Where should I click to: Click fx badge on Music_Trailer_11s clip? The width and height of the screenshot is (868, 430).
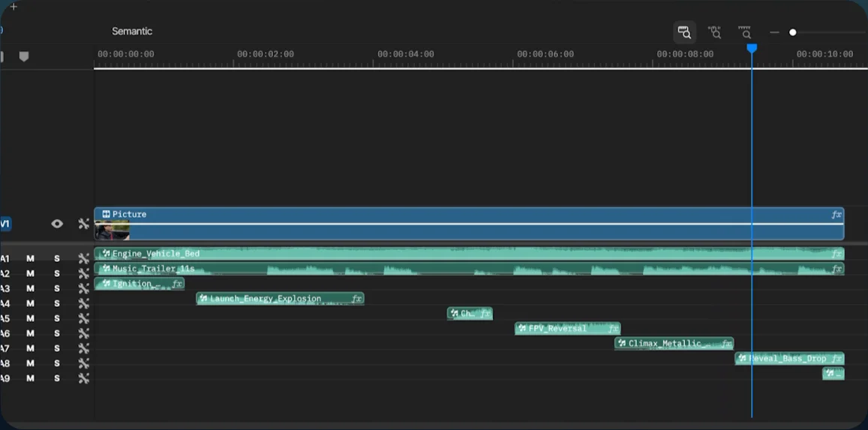tap(836, 269)
